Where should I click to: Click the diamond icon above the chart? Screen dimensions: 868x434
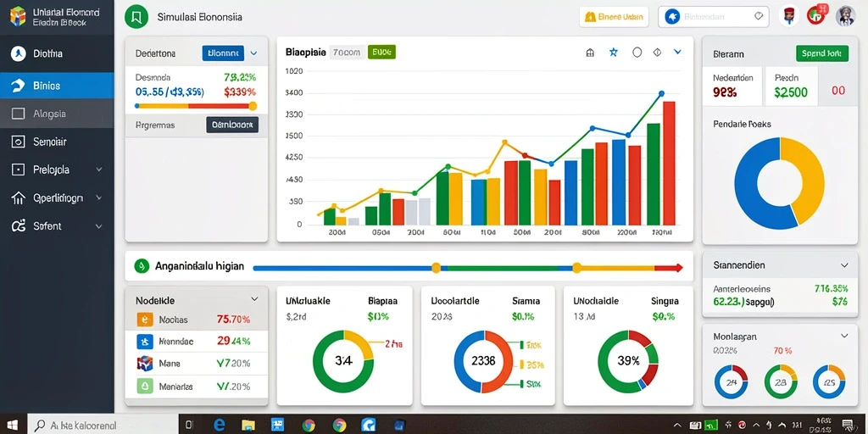coord(657,53)
